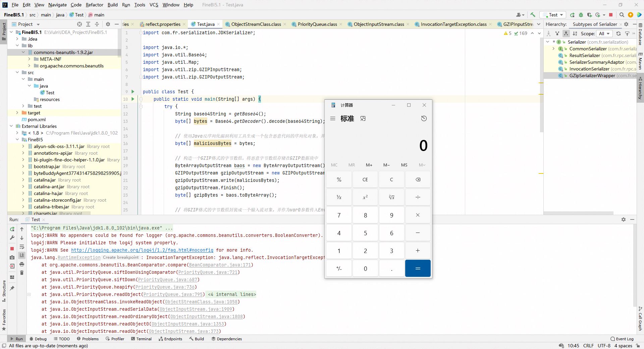The image size is (644, 349).
Task: Toggle calculator keep-on-top mode
Action: coord(363,118)
